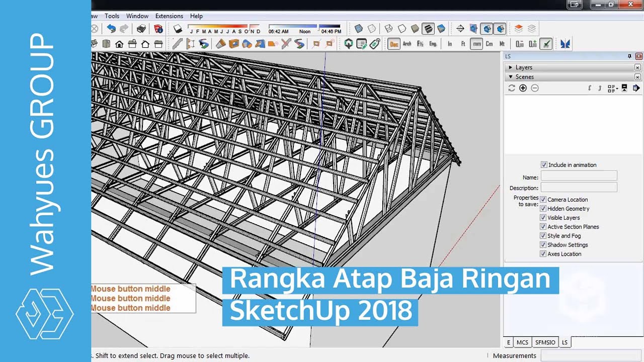Toggle the green checkmark units button
This screenshot has width=644, height=362.
tap(546, 44)
